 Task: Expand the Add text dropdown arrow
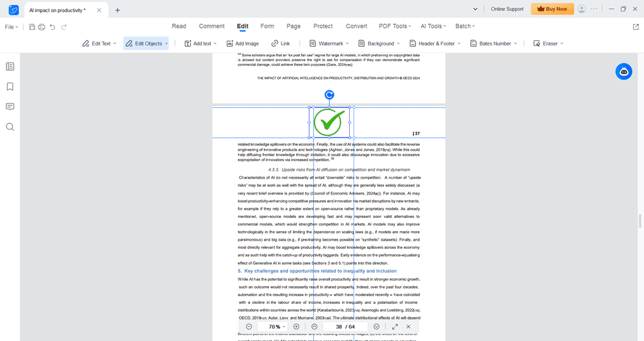[215, 44]
